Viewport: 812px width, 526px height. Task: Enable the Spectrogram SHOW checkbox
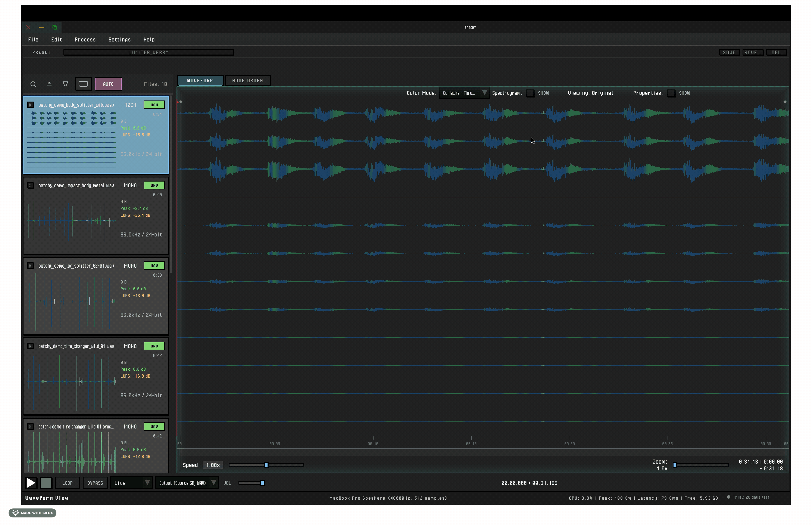click(x=530, y=93)
